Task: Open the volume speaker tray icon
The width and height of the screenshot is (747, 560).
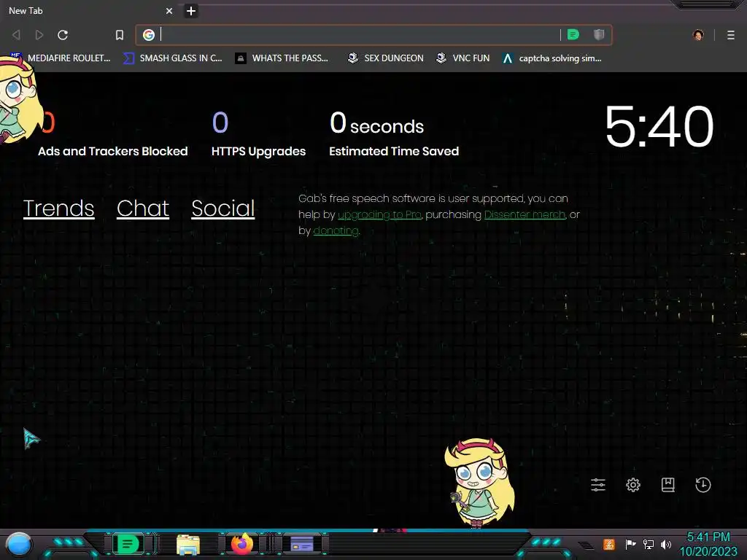Action: pos(666,544)
